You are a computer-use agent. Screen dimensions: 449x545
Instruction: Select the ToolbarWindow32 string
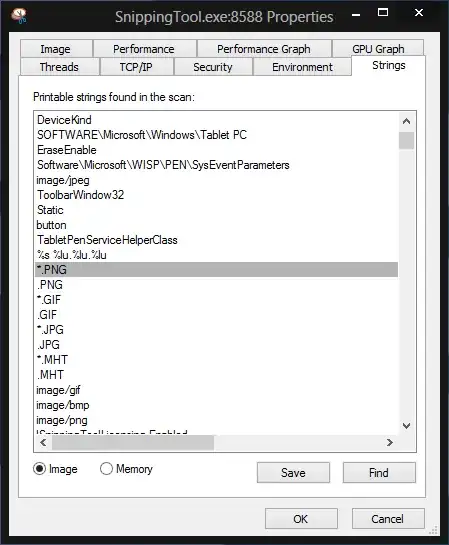coord(217,195)
